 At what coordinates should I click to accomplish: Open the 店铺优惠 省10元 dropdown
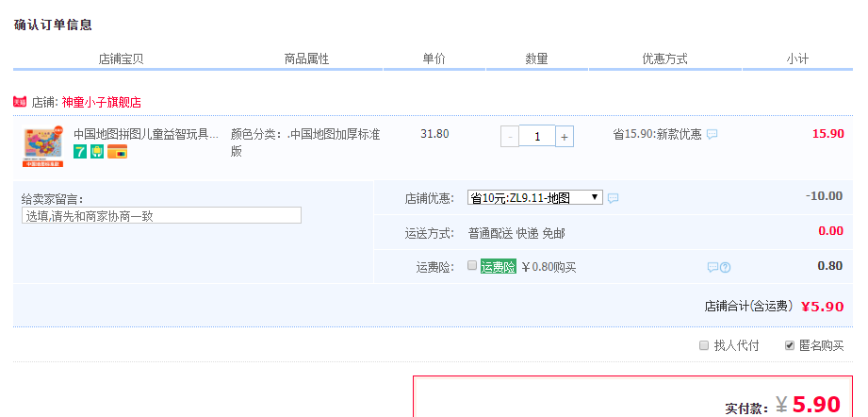(534, 197)
